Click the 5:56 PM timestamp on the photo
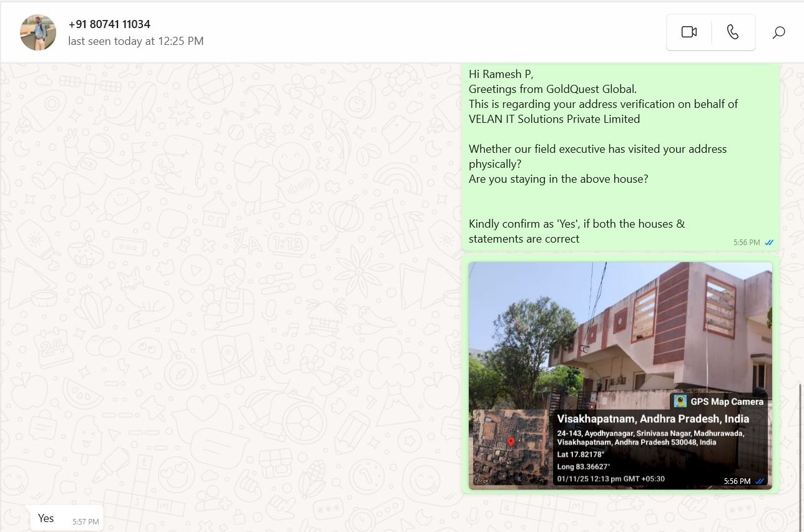Screen dimensions: 804x532 (737, 481)
